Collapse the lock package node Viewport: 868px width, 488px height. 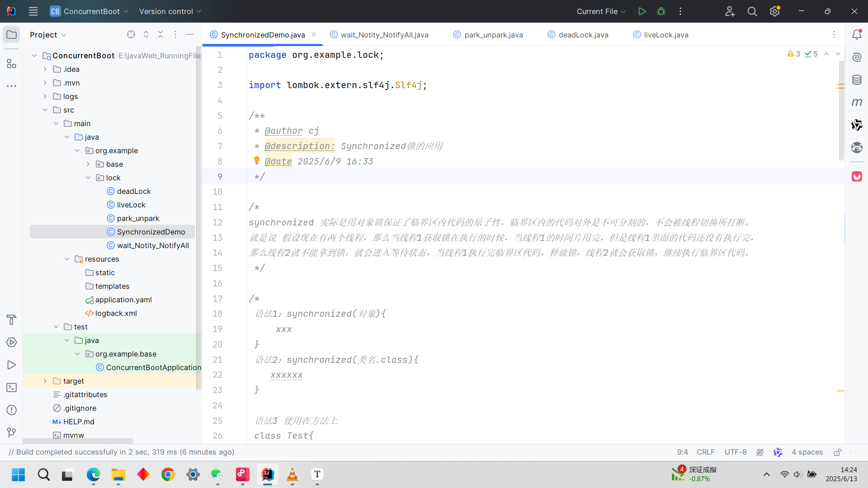pos(88,178)
